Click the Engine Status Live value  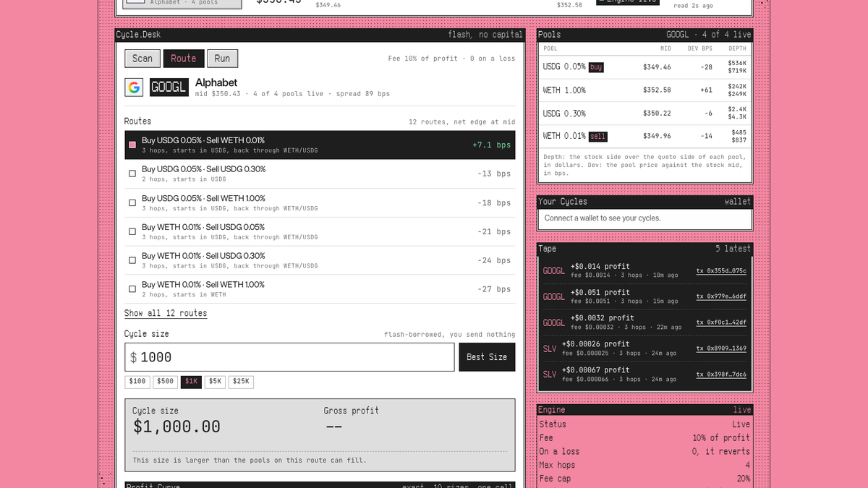pos(741,424)
